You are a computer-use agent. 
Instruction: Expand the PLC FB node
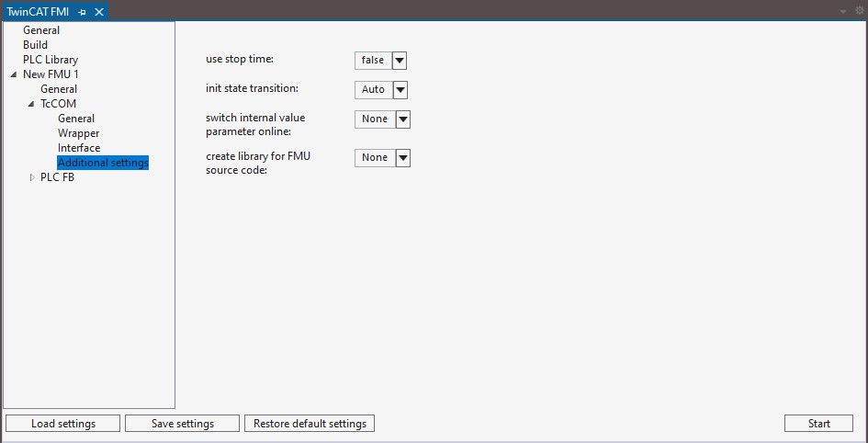pos(31,177)
